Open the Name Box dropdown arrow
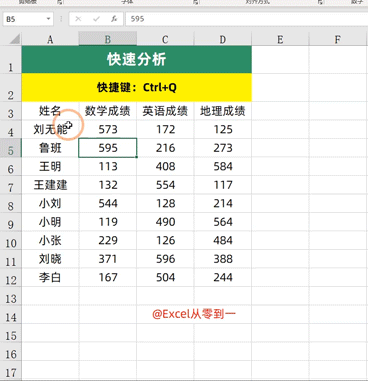The width and height of the screenshot is (368, 381). (x=48, y=19)
